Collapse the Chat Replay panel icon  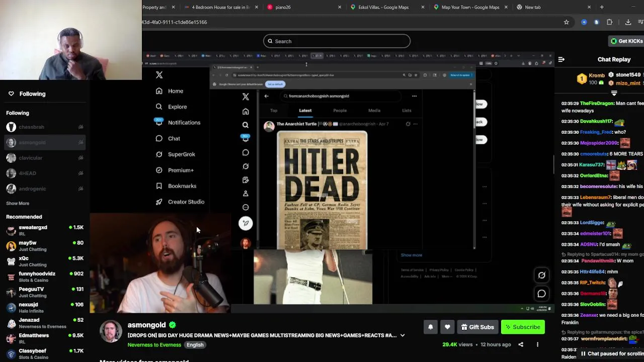(561, 59)
